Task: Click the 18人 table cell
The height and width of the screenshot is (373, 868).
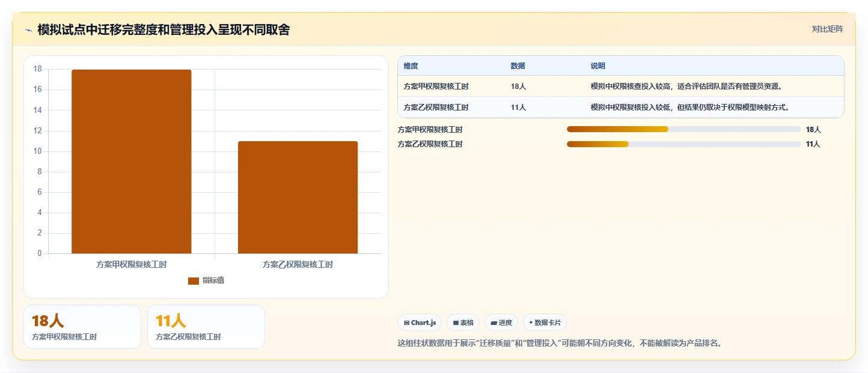Action: click(518, 86)
